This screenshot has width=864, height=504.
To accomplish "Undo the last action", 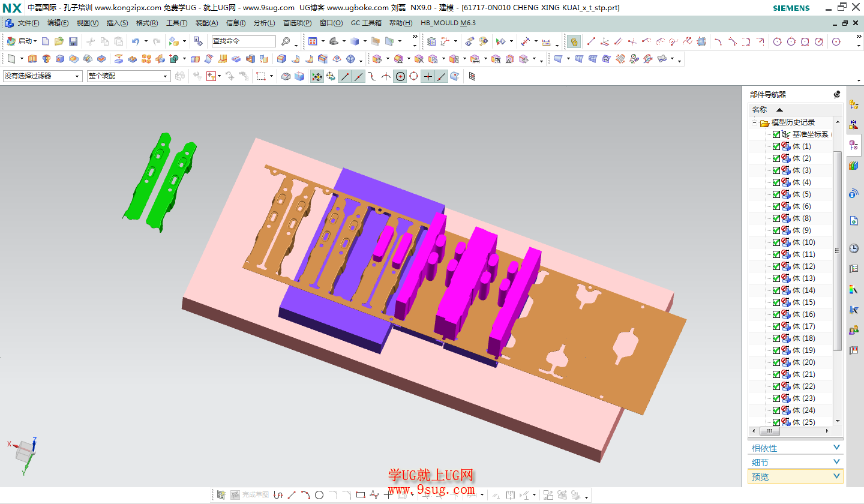I will click(136, 41).
